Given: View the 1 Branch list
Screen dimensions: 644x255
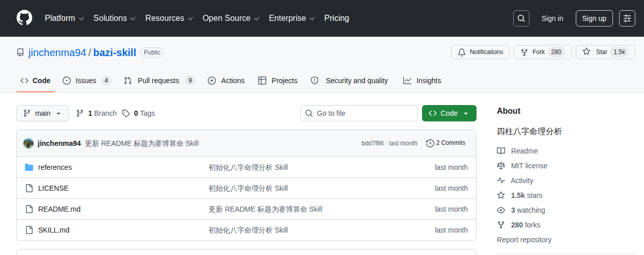Looking at the screenshot, I should pos(96,113).
